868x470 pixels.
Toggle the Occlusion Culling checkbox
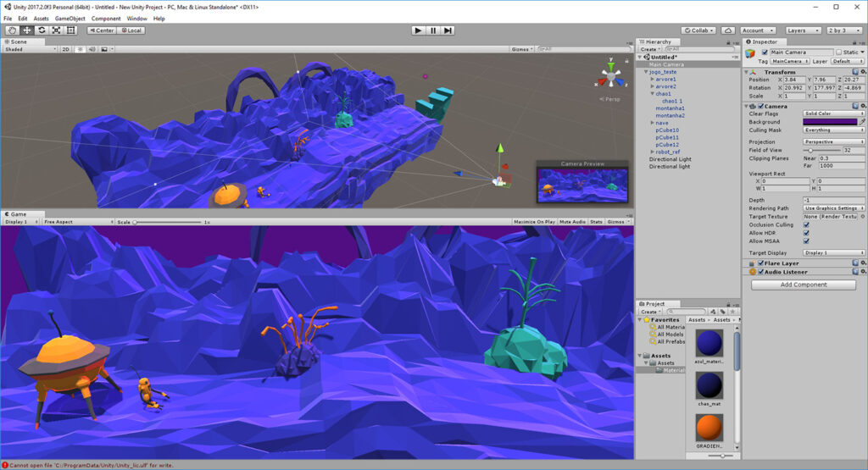(806, 224)
